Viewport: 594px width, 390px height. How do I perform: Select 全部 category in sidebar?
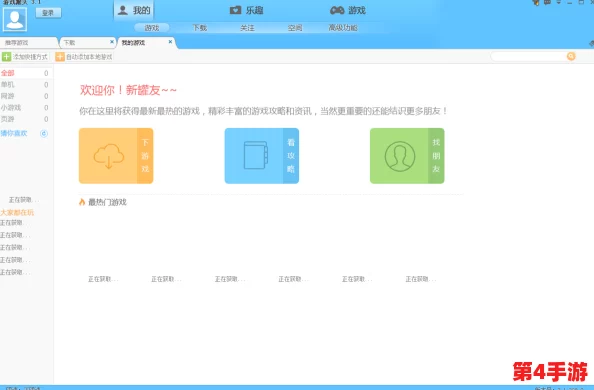point(25,73)
